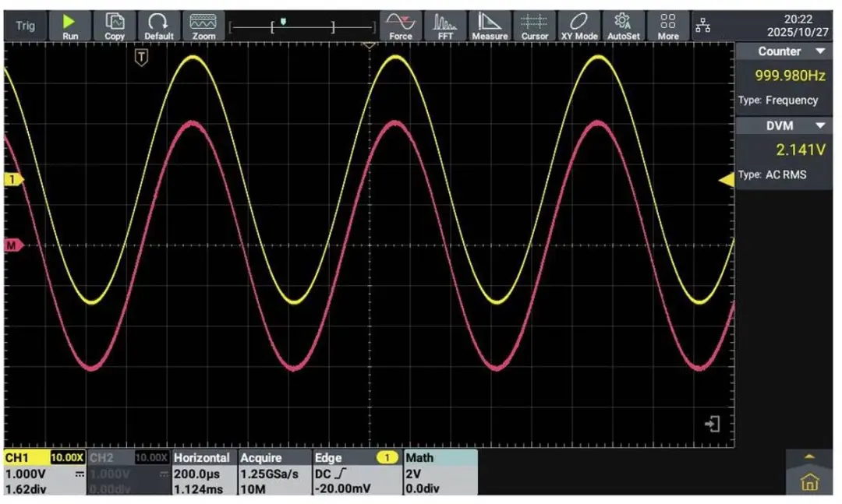Select the channel 1 ground level marker
Screen dimensions: 842x504
(13, 179)
